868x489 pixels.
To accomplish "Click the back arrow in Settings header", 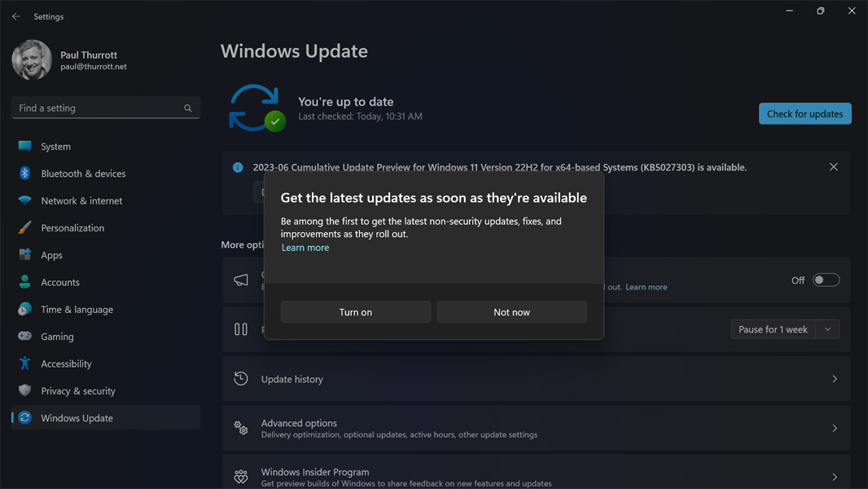I will tap(16, 16).
